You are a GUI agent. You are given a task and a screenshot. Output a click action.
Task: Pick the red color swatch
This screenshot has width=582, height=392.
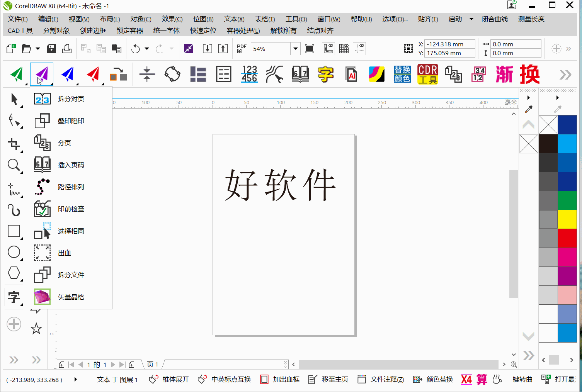click(x=567, y=238)
